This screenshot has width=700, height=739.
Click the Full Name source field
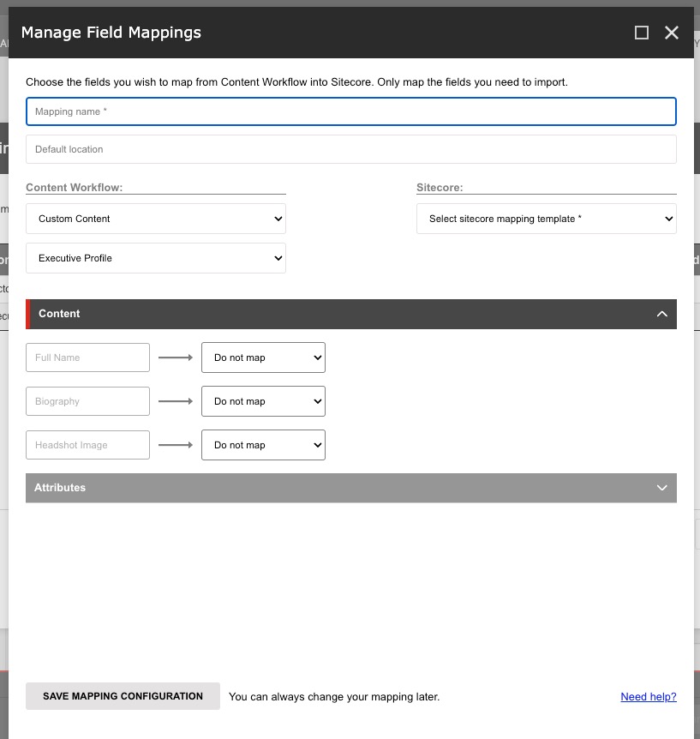point(87,357)
